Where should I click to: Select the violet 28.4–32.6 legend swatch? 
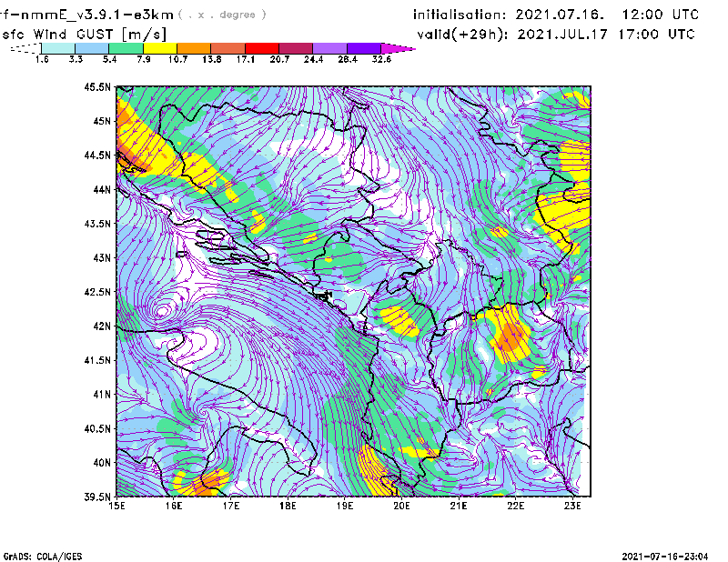pos(363,48)
